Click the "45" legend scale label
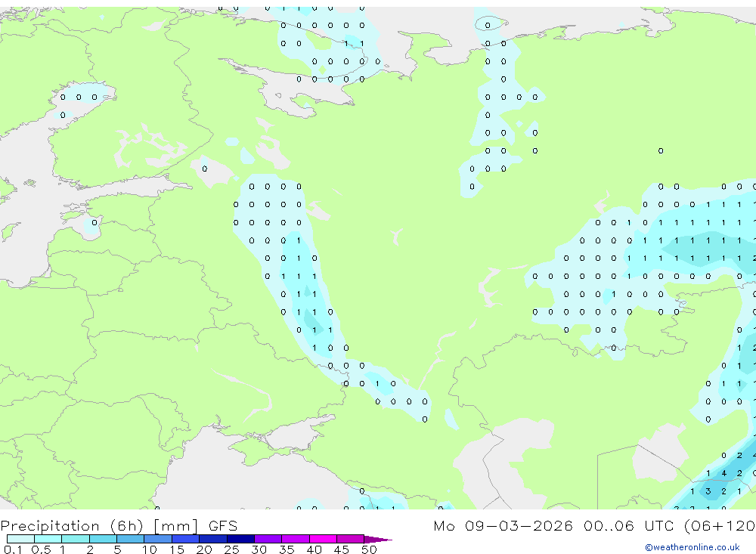 click(342, 549)
